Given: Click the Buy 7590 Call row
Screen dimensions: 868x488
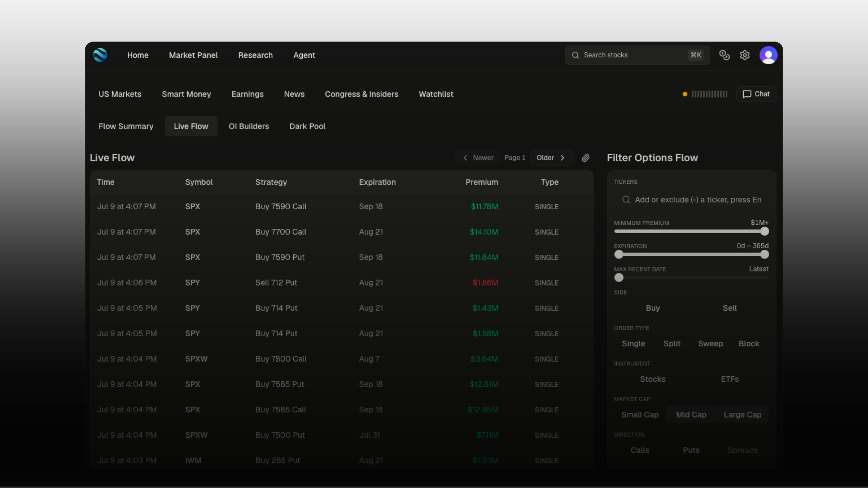Looking at the screenshot, I should pyautogui.click(x=341, y=206).
